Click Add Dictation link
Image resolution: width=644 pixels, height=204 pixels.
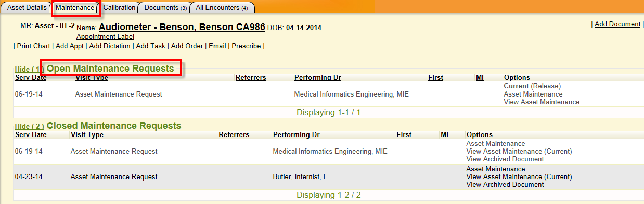(x=110, y=46)
